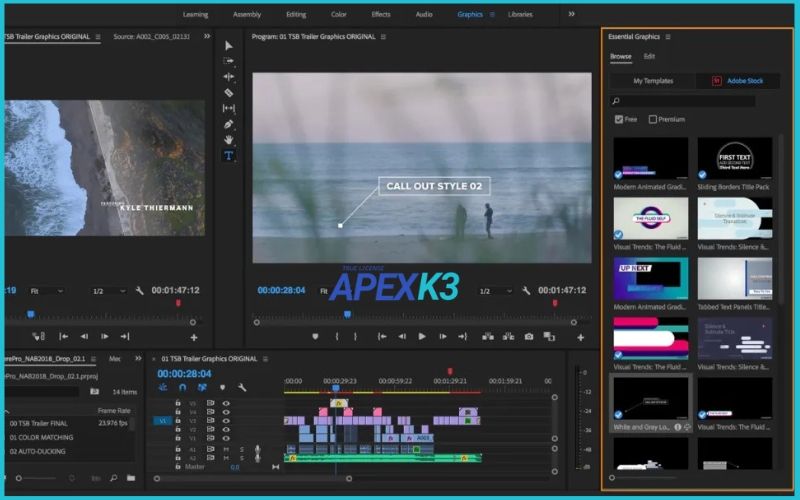The image size is (800, 500).
Task: Open Program monitor 1/2 resolution dropdown
Action: pos(493,291)
